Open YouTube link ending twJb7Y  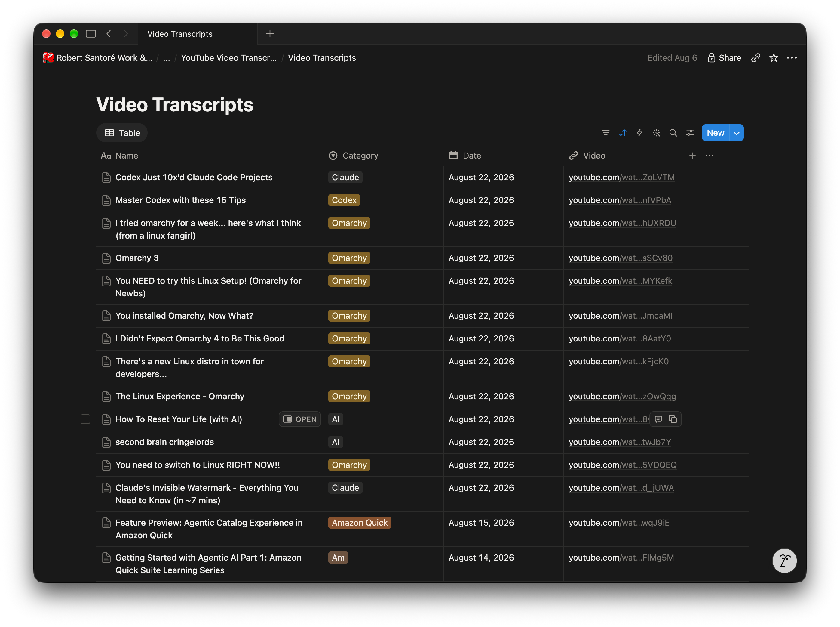point(620,442)
